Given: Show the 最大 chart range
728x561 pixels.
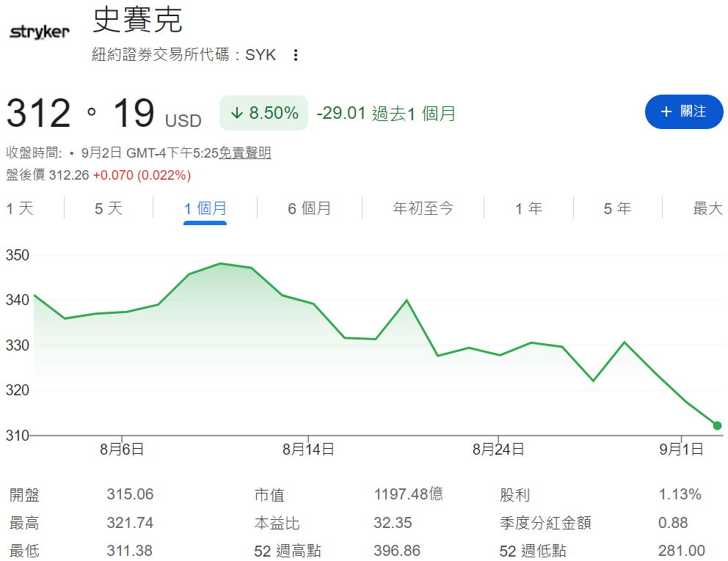Looking at the screenshot, I should click(708, 208).
